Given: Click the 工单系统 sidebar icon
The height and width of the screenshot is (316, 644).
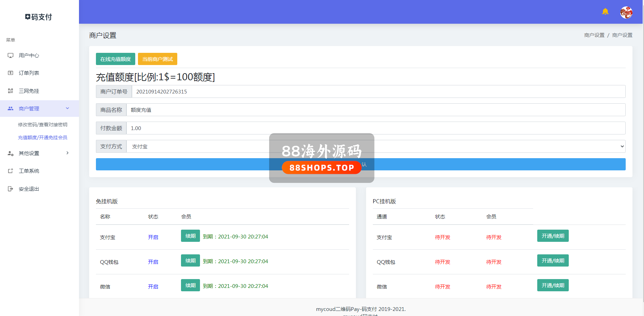Looking at the screenshot, I should tap(11, 171).
